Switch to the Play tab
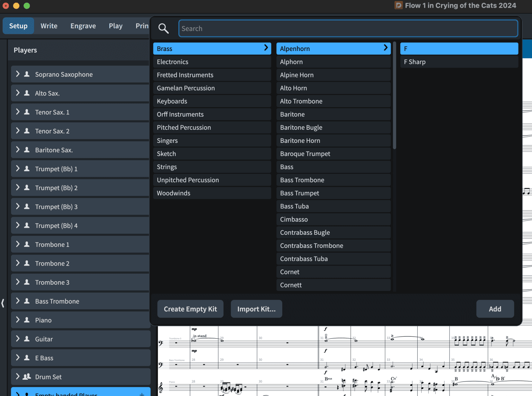Viewport: 532px width, 396px height. (115, 26)
